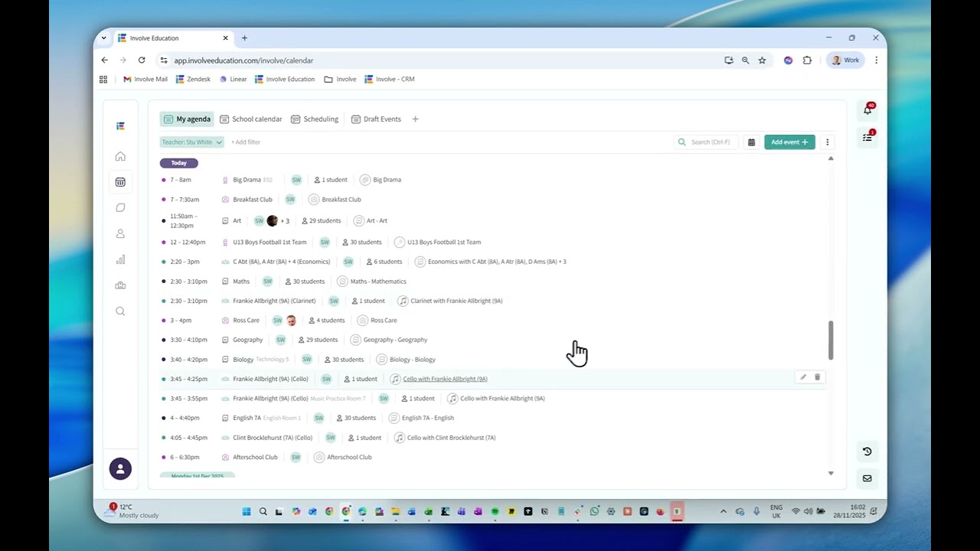Go back with browser back arrow
Viewport: 980px width, 551px height.
(x=105, y=60)
